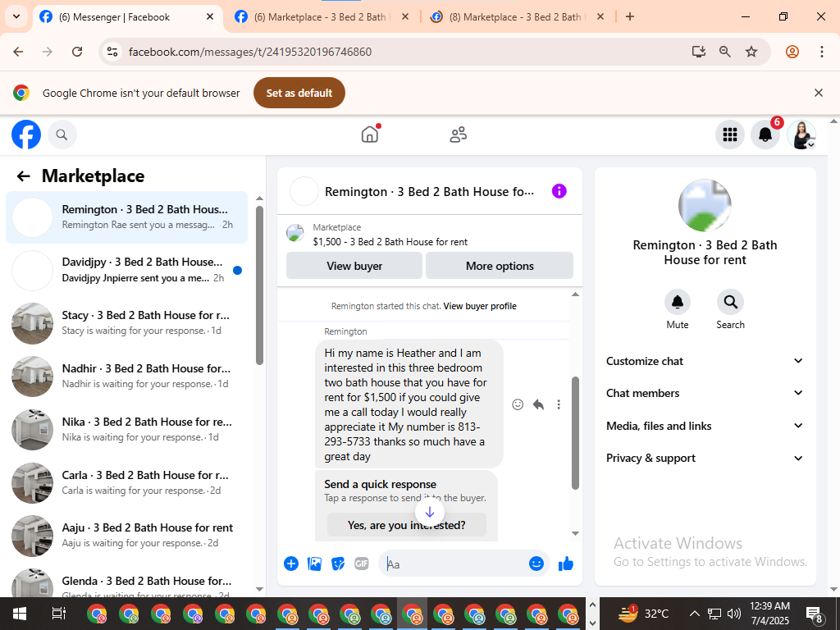
Task: Open Nadhir conversation in list
Action: point(127,376)
